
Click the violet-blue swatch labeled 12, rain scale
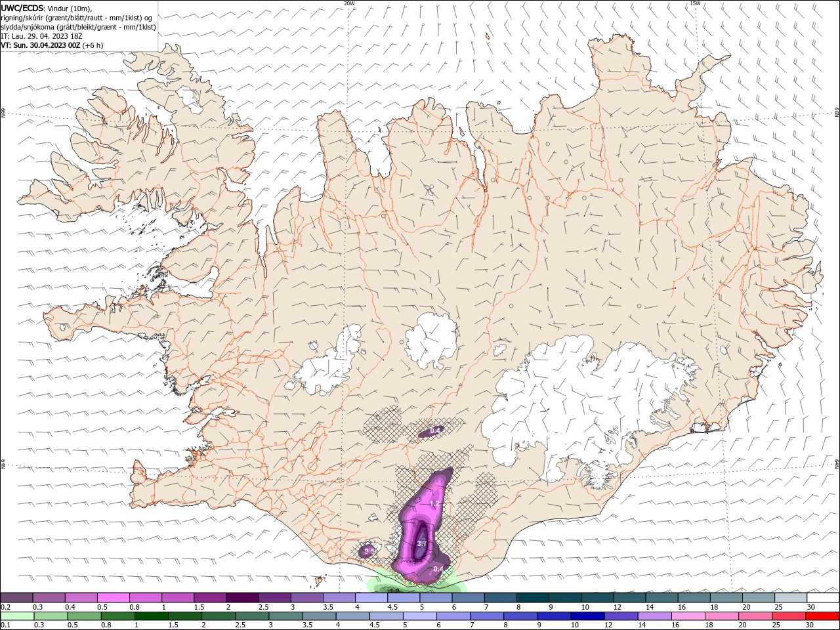pos(621,616)
